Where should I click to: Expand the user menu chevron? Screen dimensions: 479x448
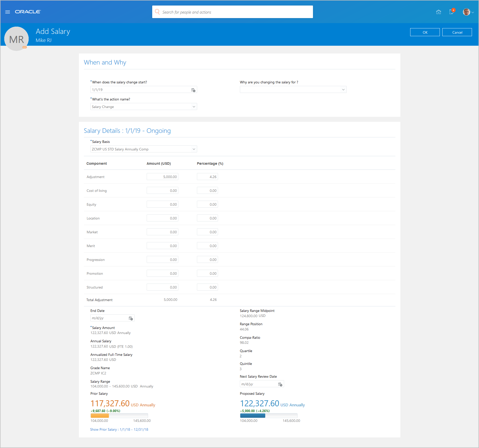pyautogui.click(x=473, y=12)
